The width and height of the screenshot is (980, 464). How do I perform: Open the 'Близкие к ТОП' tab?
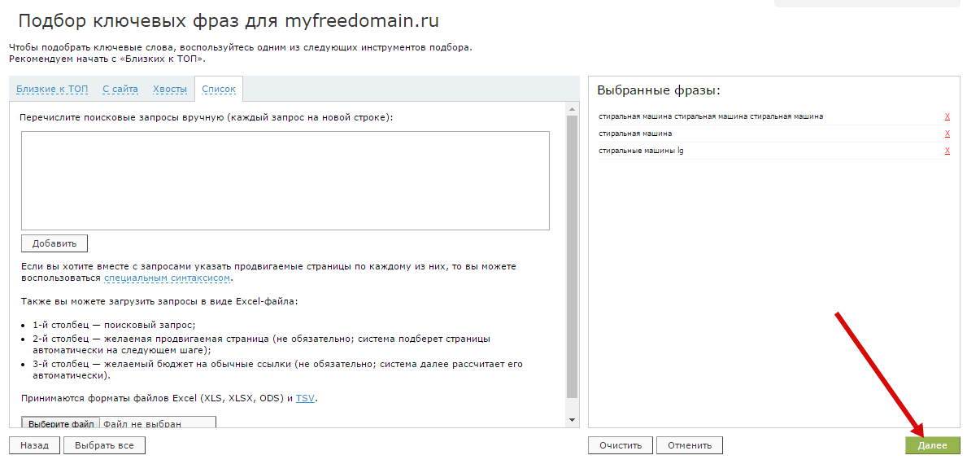pos(52,90)
